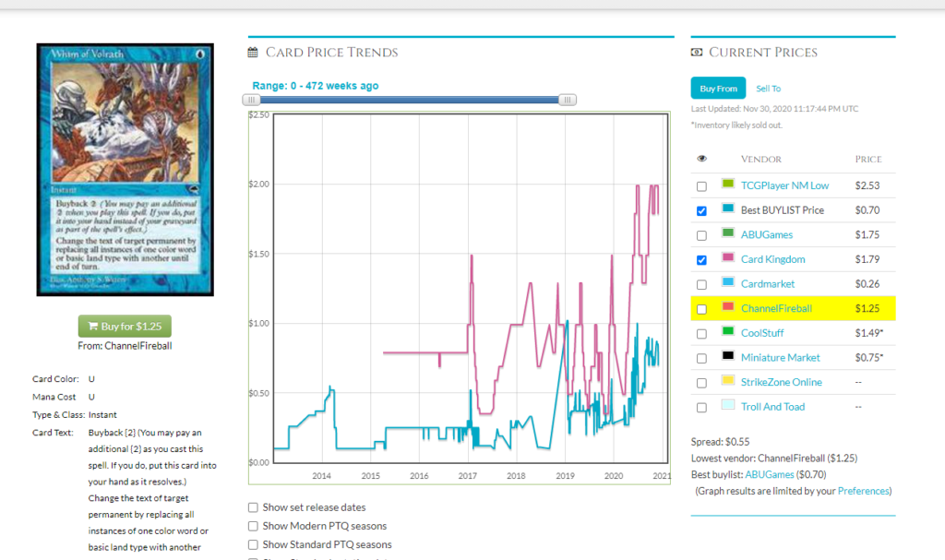Click the right range slider handle
The height and width of the screenshot is (560, 945).
point(568,100)
